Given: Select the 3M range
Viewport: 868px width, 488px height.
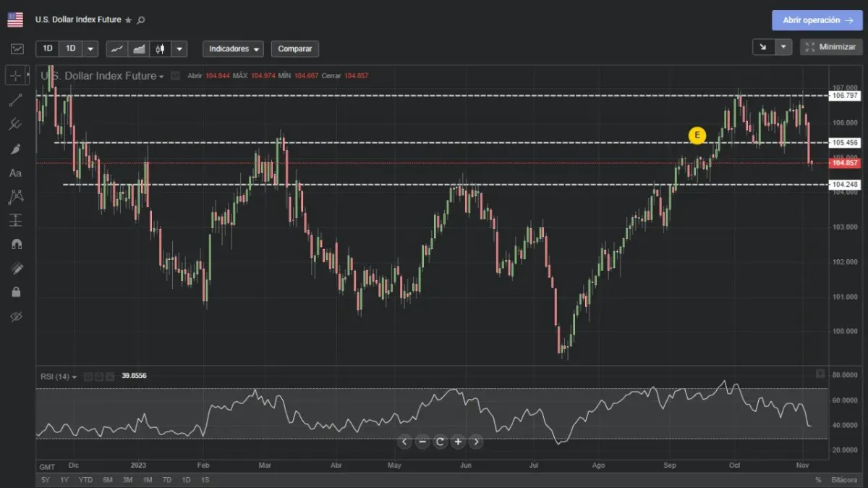Looking at the screenshot, I should click(x=127, y=480).
